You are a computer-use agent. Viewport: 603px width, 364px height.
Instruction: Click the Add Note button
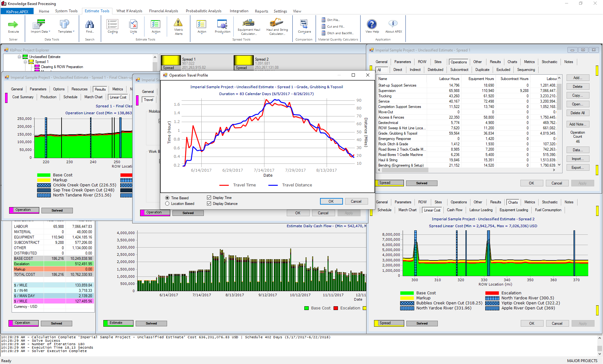578,124
